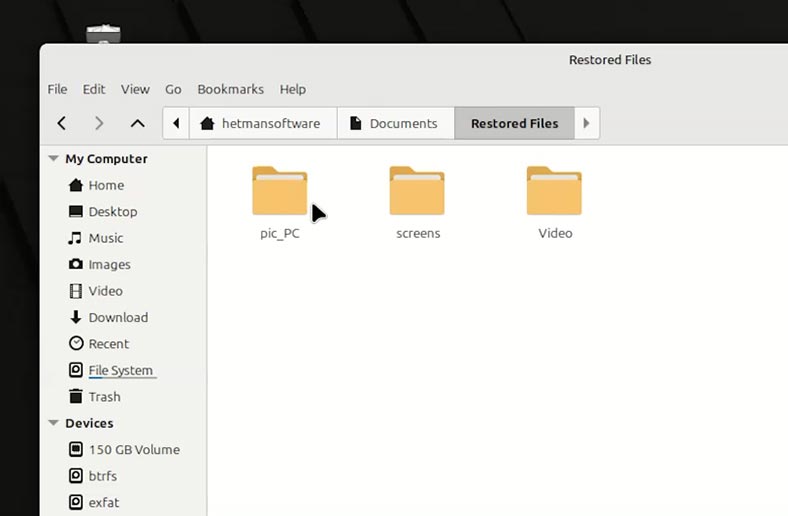The width and height of the screenshot is (788, 516).
Task: Jump to Documents in the path bar
Action: click(394, 124)
